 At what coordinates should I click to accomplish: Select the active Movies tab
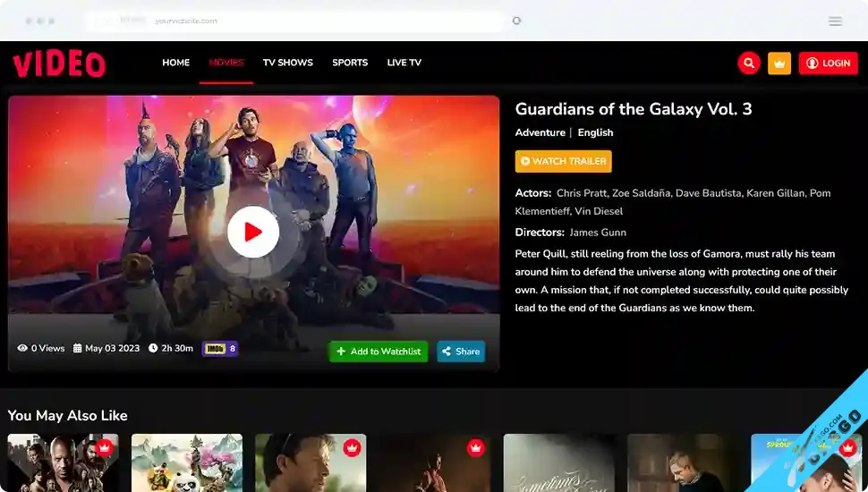click(x=226, y=63)
